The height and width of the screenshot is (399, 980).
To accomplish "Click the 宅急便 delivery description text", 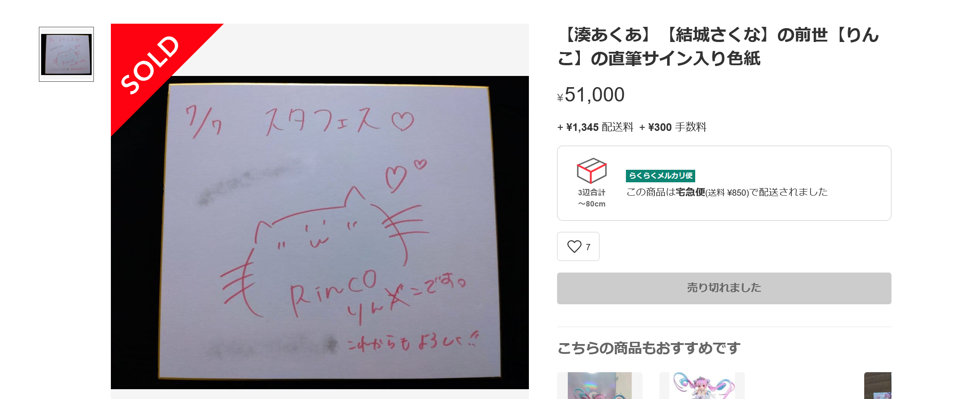I will click(x=727, y=192).
